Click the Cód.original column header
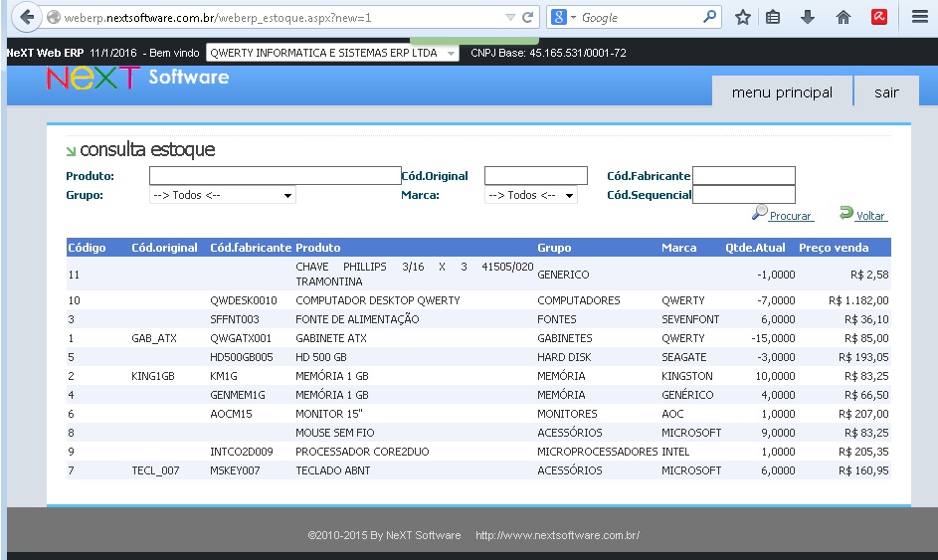 click(x=164, y=248)
